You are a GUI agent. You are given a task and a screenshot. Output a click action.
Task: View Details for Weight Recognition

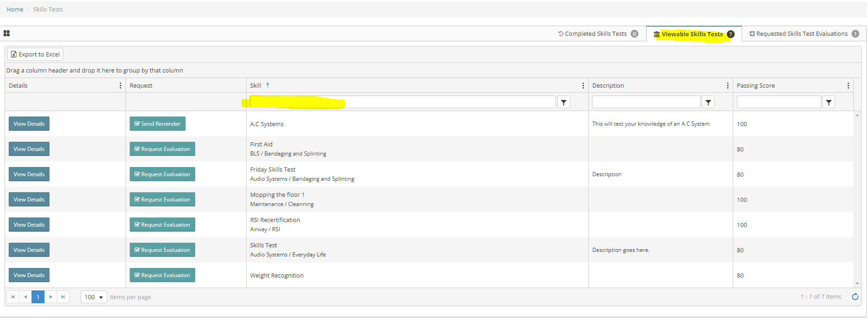[29, 275]
